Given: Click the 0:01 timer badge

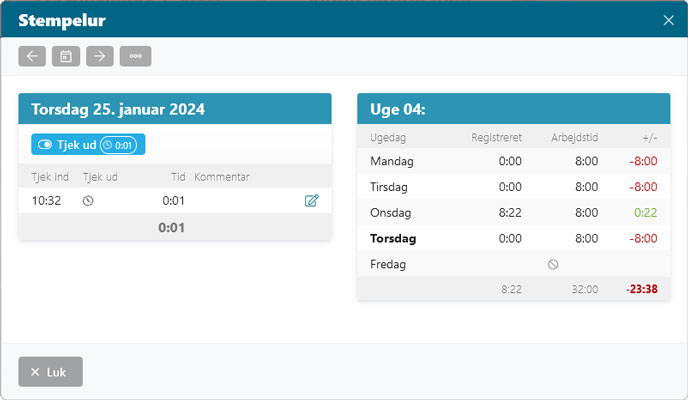Looking at the screenshot, I should pos(119,145).
